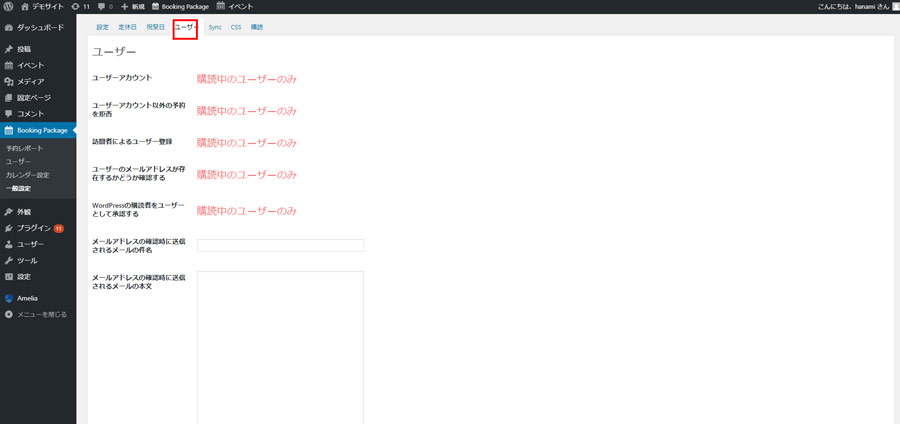
Task: Click the 外観 brush icon
Action: pos(9,212)
